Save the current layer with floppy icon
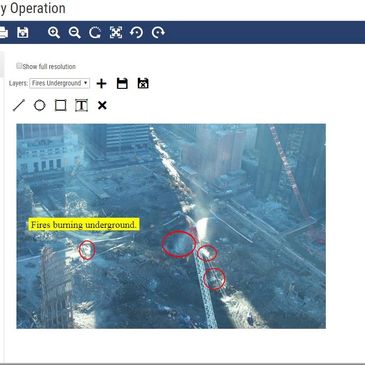This screenshot has height=365, width=365. point(122,83)
